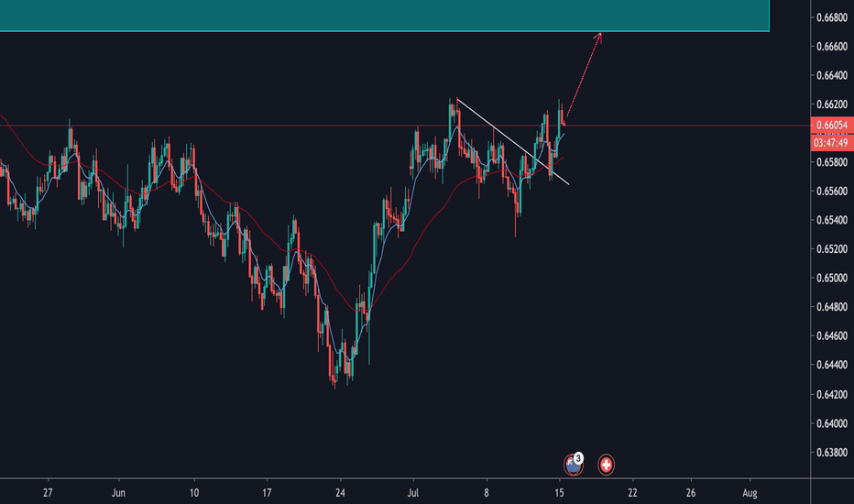
Task: Click the 0.64200 price axis label
Action: 832,394
